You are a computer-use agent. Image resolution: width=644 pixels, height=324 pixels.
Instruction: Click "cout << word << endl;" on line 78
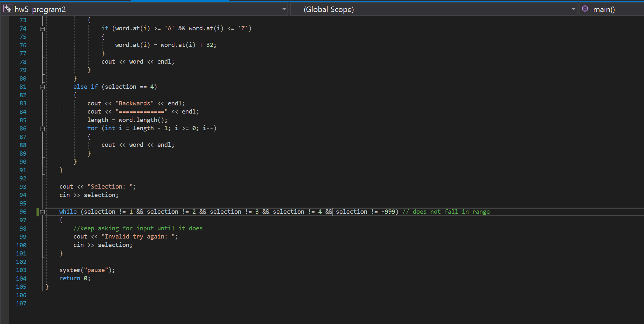point(138,62)
